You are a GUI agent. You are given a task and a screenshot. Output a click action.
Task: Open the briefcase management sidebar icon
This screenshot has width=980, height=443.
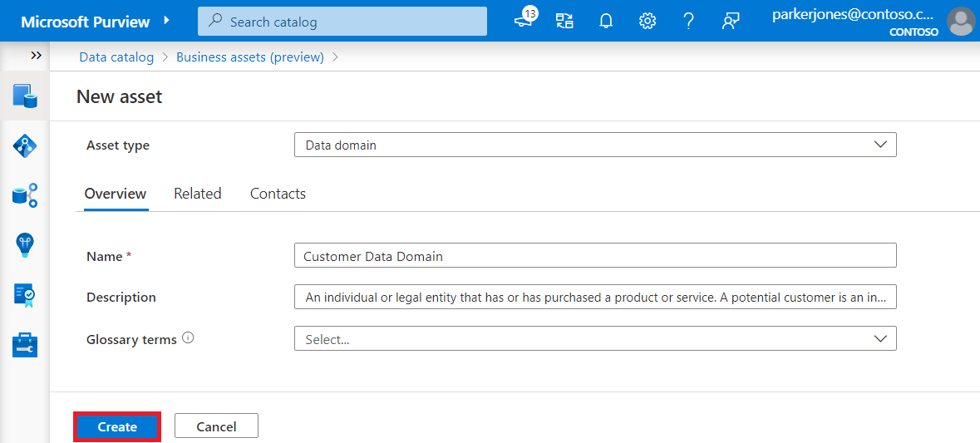[25, 344]
